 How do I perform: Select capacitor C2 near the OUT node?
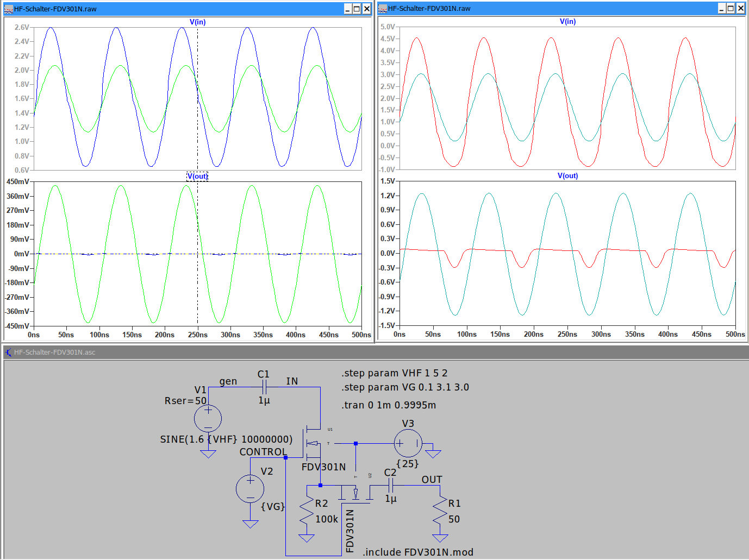tap(390, 485)
